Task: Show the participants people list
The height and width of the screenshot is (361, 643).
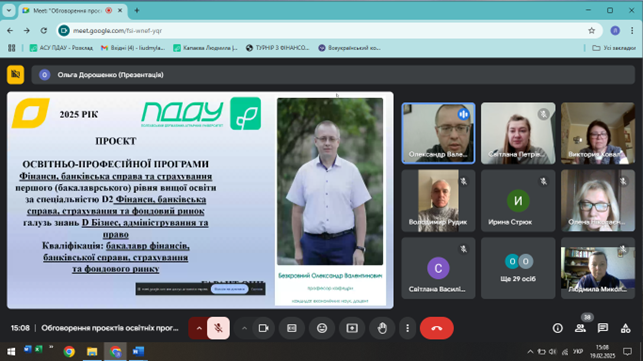Action: [x=580, y=328]
